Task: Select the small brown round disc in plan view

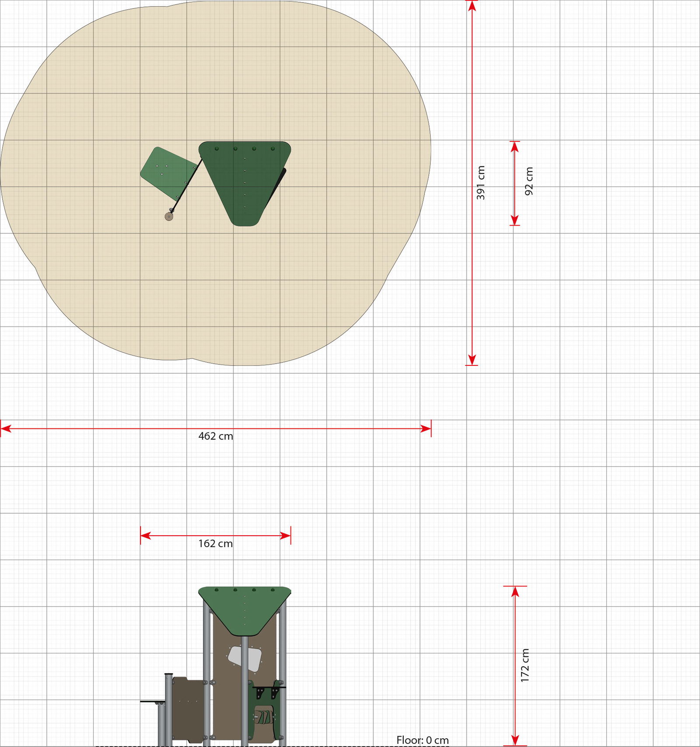Action: (169, 216)
